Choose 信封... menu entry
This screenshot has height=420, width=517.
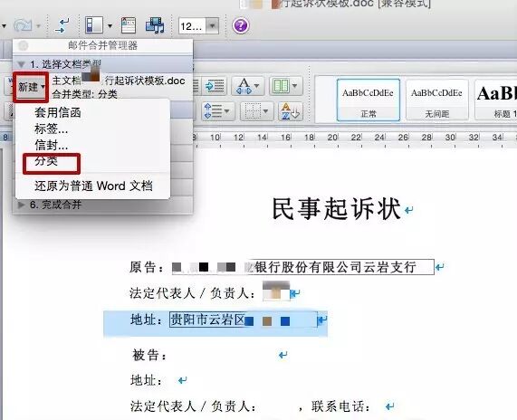point(51,145)
